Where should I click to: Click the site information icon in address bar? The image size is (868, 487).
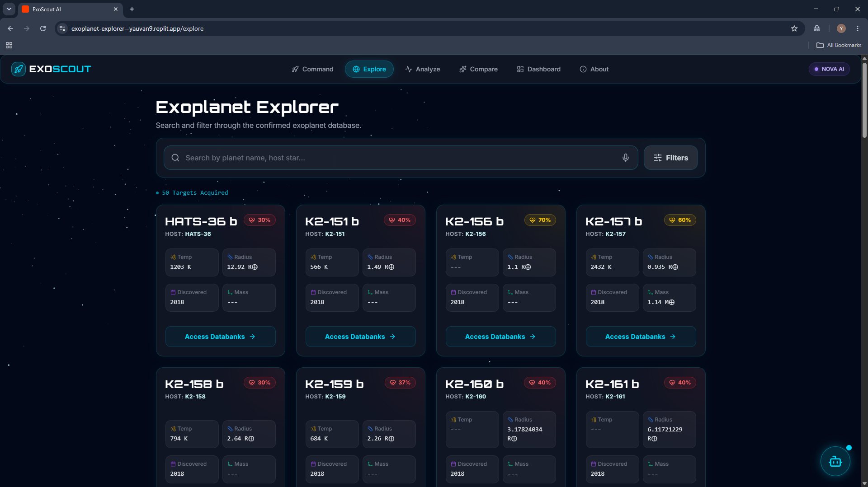(x=62, y=28)
